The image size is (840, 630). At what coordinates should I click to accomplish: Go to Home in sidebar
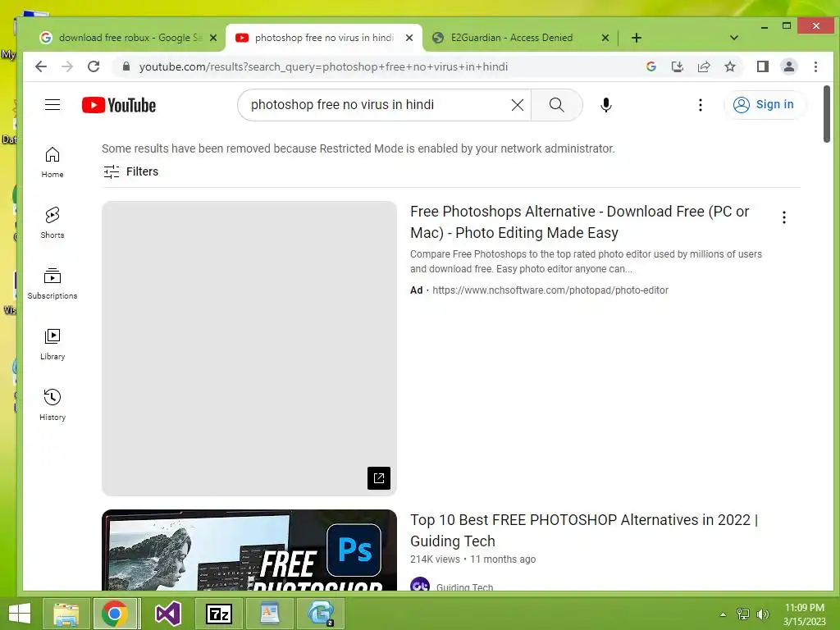coord(52,162)
